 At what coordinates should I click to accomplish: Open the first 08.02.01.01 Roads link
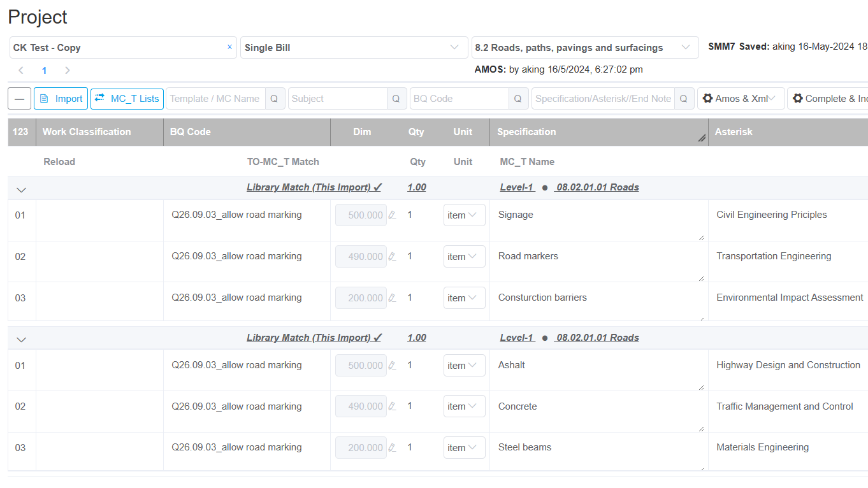597,187
